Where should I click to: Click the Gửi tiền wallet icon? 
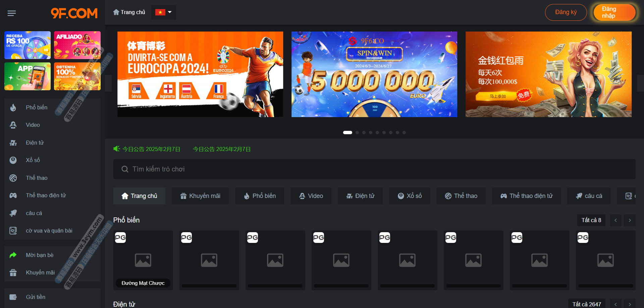pyautogui.click(x=13, y=297)
